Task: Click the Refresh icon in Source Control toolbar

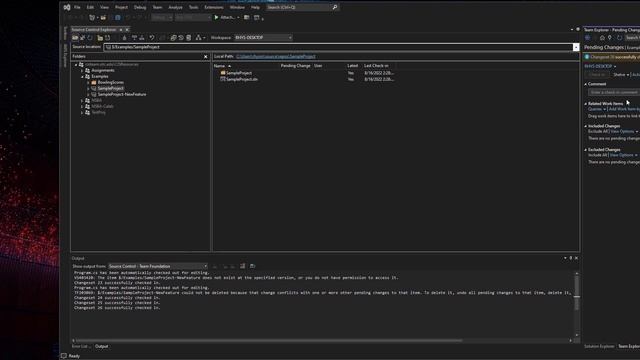Action: point(90,38)
